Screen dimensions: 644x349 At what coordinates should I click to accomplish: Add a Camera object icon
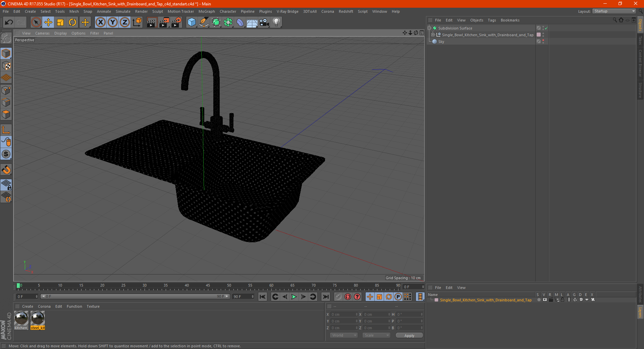point(264,22)
